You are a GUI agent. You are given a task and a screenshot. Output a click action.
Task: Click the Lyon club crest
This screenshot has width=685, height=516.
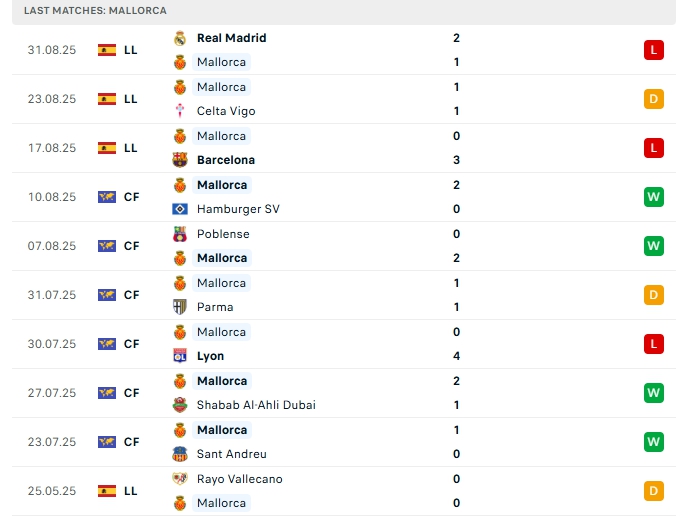click(180, 356)
